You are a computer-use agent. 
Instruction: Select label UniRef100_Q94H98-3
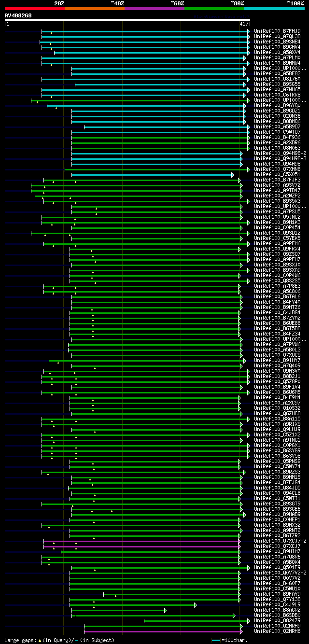click(280, 158)
